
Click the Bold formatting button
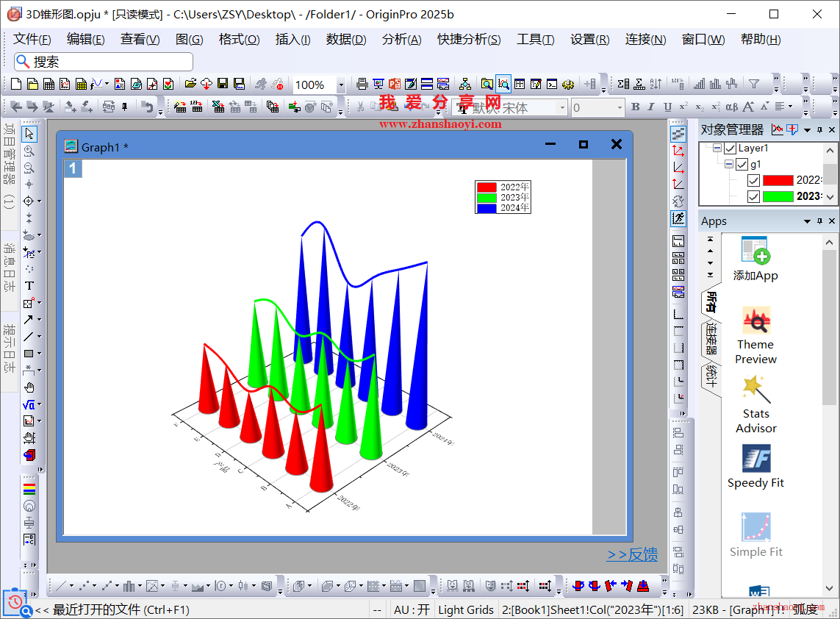click(x=636, y=107)
